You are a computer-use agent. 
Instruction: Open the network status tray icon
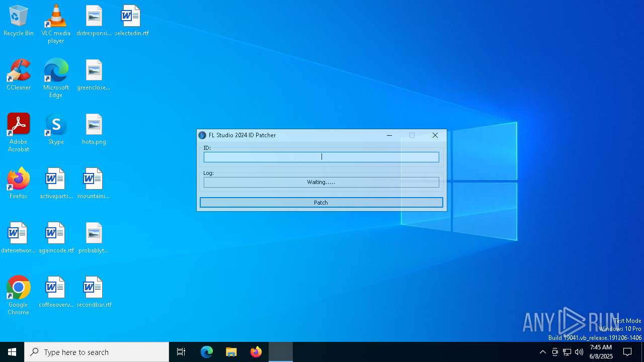[567, 352]
